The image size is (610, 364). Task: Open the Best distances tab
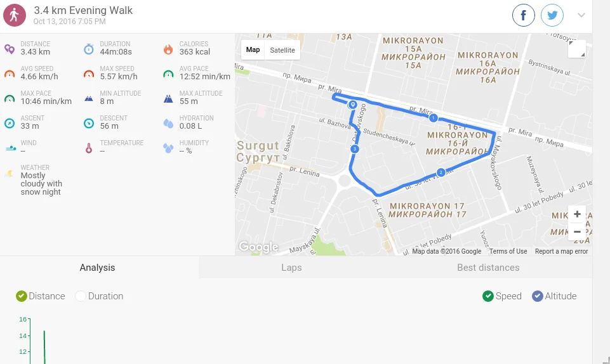click(x=488, y=267)
